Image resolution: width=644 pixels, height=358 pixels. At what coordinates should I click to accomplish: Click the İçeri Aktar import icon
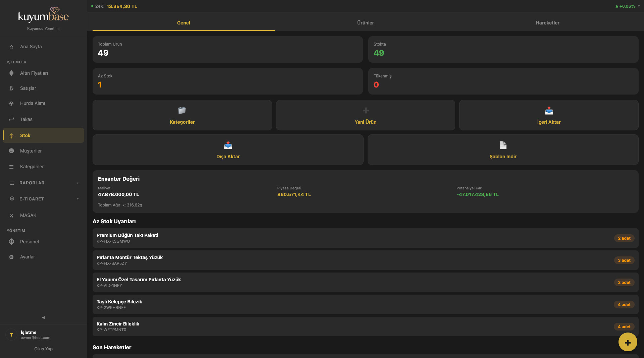pos(549,111)
